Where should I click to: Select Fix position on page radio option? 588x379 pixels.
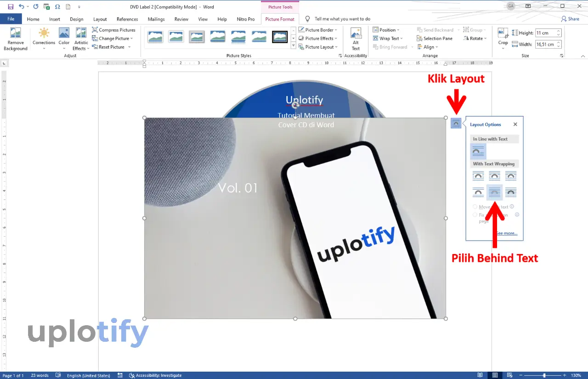pos(475,215)
